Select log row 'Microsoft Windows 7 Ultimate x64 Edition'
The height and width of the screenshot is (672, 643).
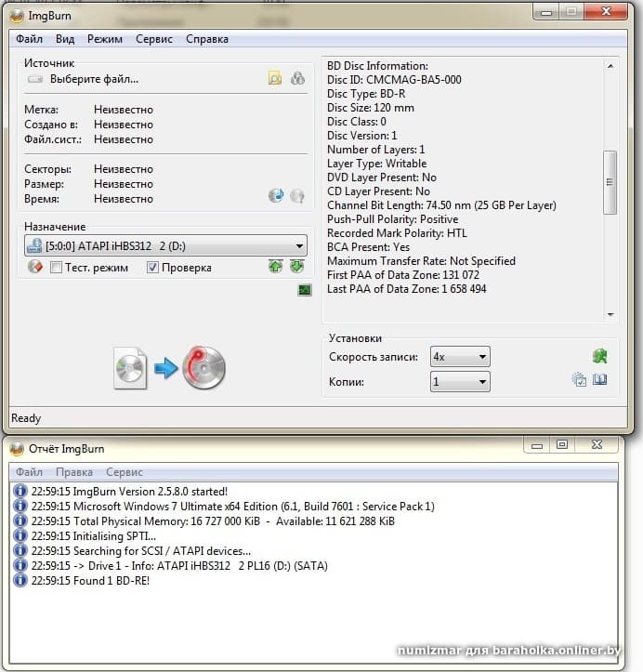(232, 507)
